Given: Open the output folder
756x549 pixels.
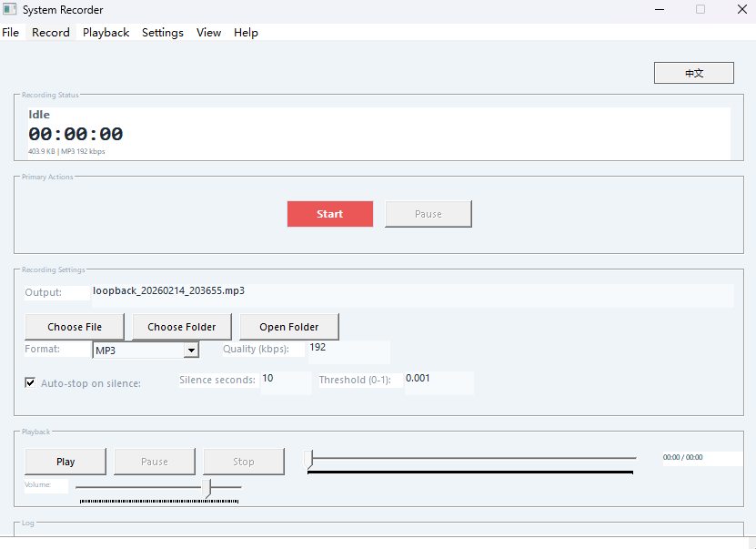Looking at the screenshot, I should [x=288, y=327].
